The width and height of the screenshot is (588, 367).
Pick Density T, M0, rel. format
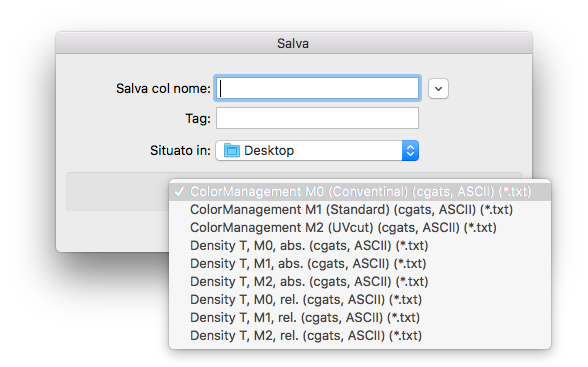click(x=360, y=300)
